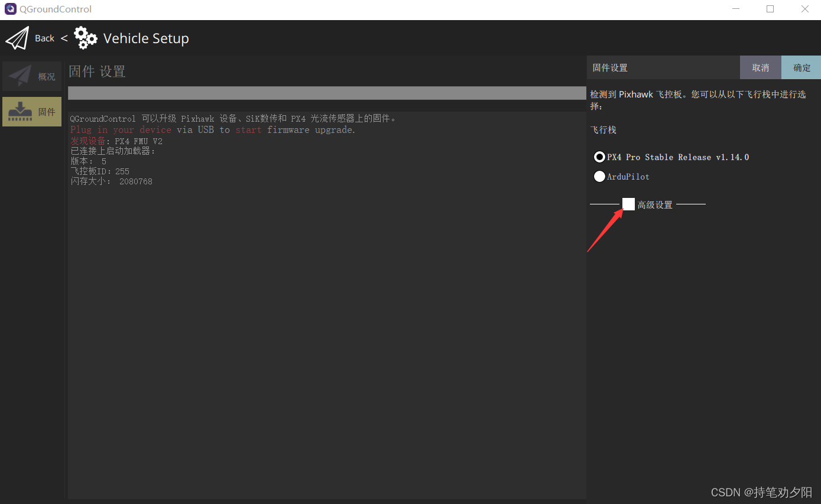
Task: Click the 飞控板ID: 255 log line
Action: click(x=100, y=171)
